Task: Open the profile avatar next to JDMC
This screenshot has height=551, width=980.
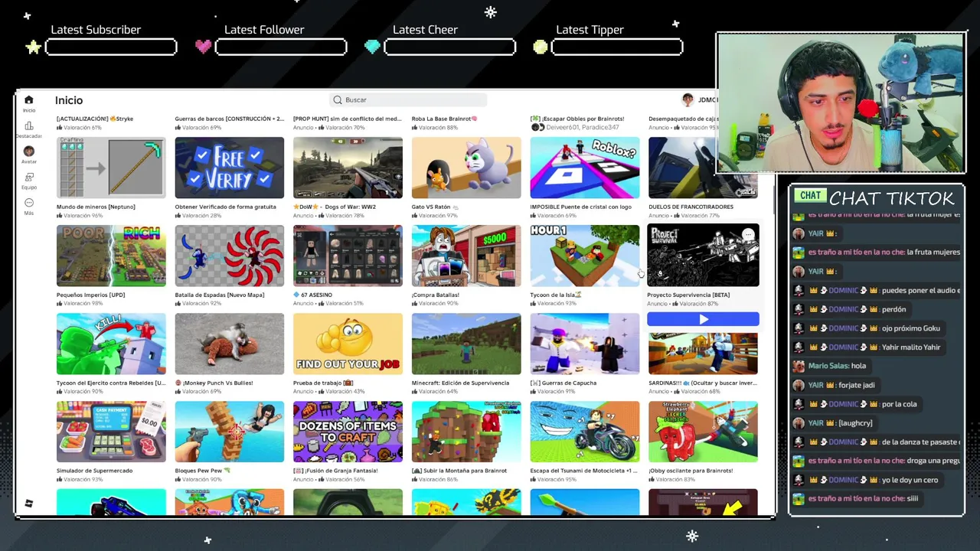Action: tap(688, 100)
